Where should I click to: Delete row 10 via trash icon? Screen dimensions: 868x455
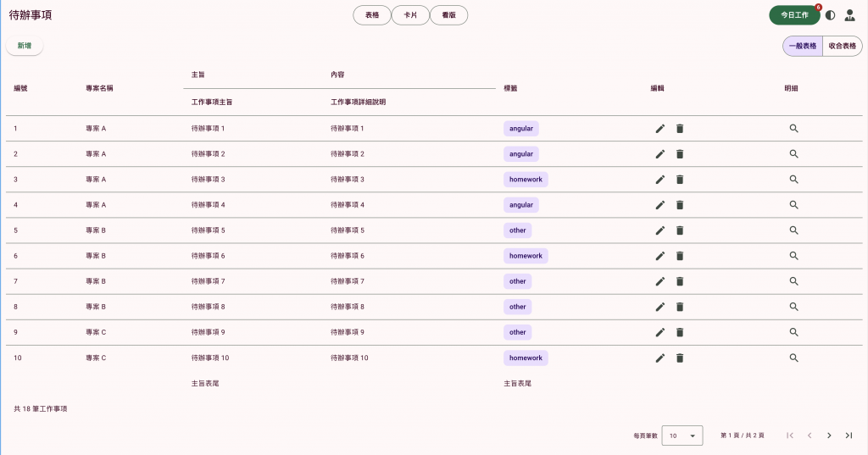(x=680, y=358)
